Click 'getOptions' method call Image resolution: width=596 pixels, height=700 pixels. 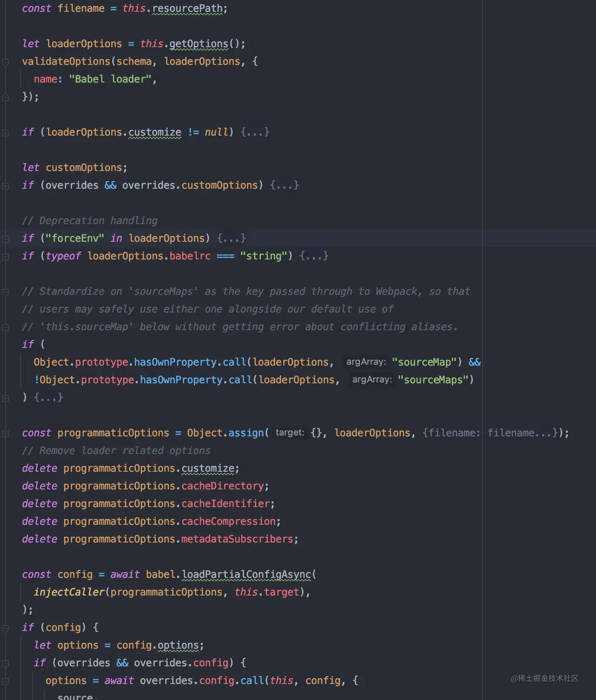click(x=199, y=44)
